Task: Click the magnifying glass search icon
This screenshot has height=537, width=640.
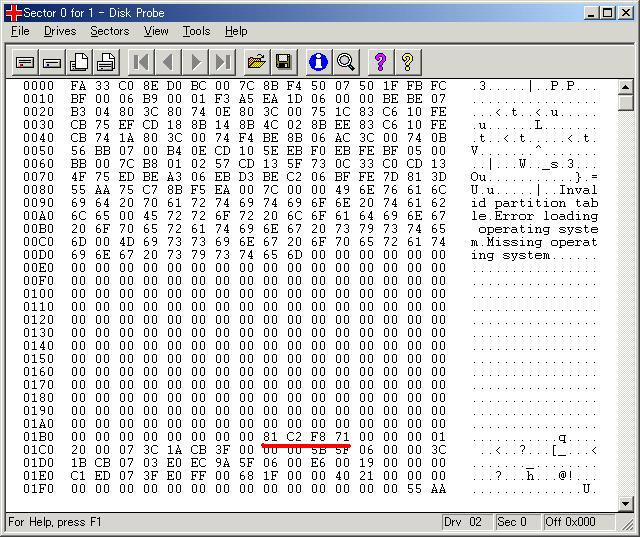Action: 346,62
